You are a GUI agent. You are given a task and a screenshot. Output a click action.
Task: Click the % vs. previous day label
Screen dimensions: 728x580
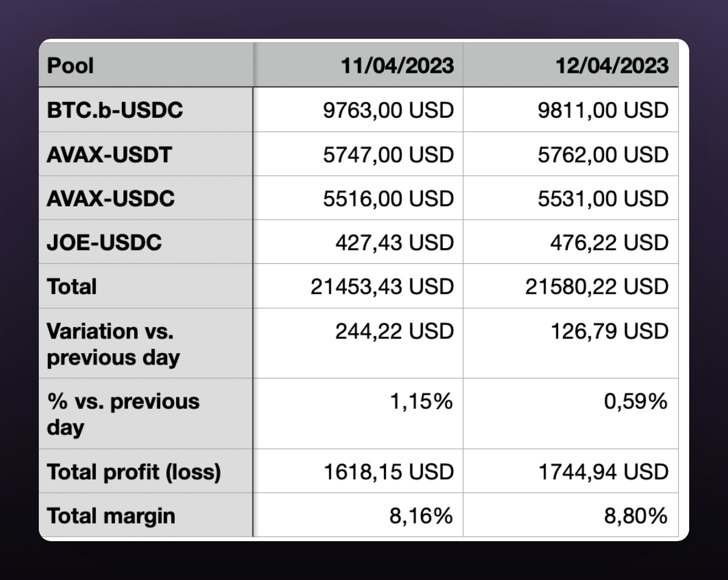coord(123,414)
